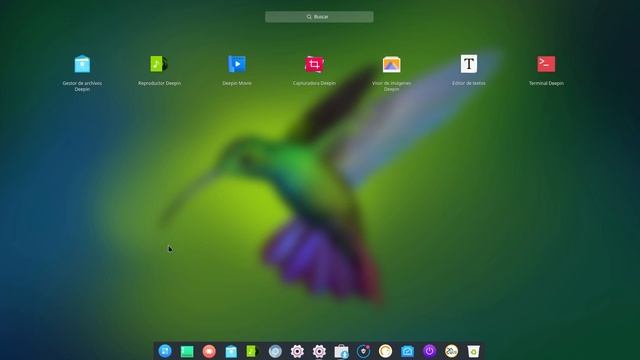Click the gear icon beside the app store bag
The width and height of the screenshot is (640, 360).
pos(319,351)
